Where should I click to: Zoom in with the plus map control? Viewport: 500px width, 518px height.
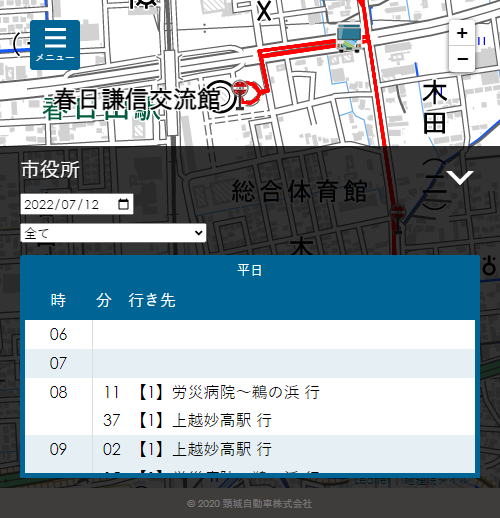click(462, 33)
